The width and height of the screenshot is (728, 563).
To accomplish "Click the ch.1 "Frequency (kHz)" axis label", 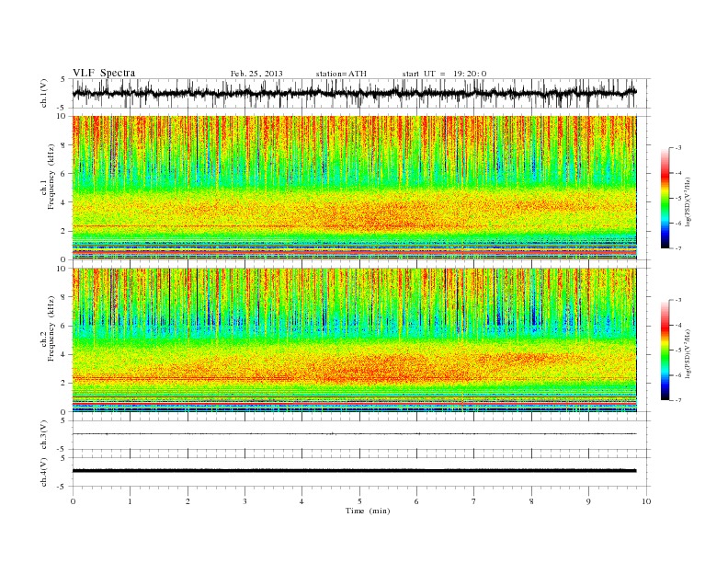I will point(51,177).
